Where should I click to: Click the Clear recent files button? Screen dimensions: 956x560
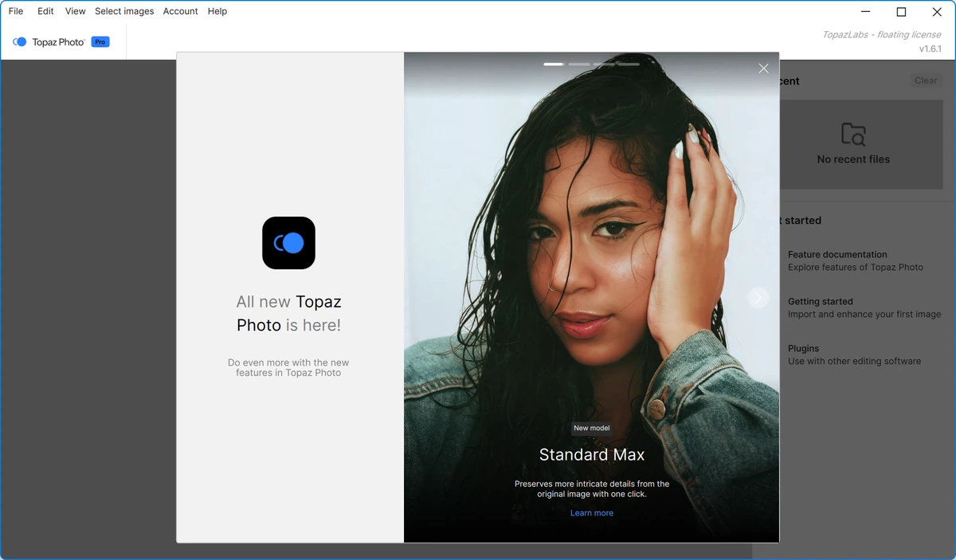pos(926,80)
